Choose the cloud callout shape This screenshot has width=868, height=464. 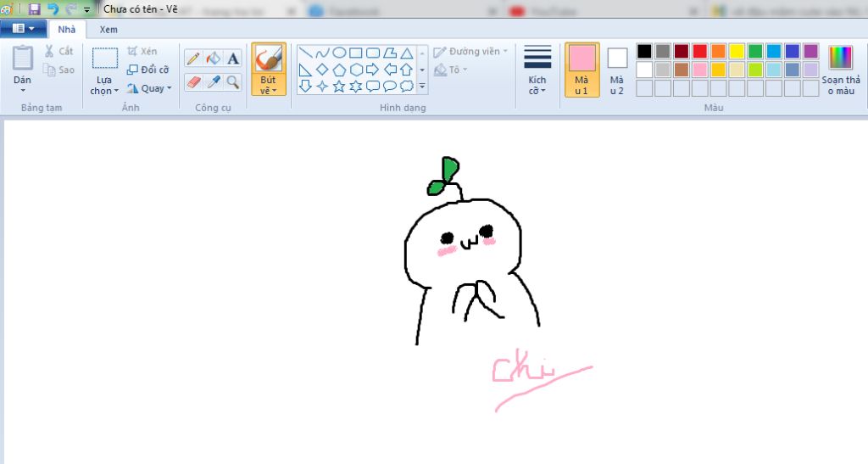(407, 86)
